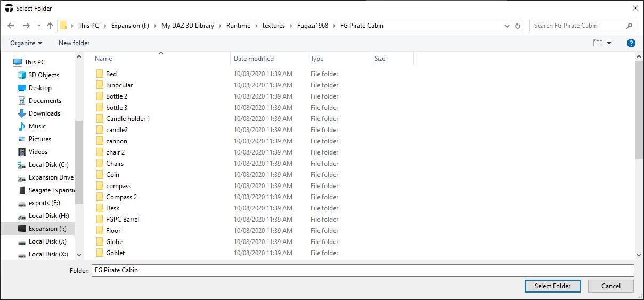Select the lowercase compass folder

pyautogui.click(x=118, y=186)
